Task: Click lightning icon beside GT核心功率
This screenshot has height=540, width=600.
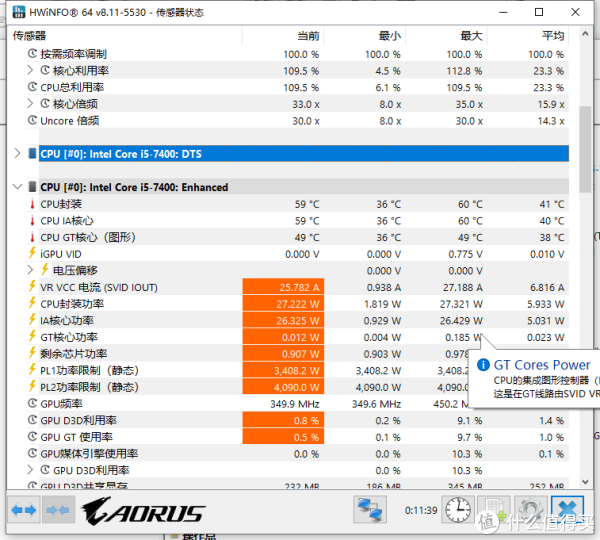Action: pyautogui.click(x=33, y=336)
